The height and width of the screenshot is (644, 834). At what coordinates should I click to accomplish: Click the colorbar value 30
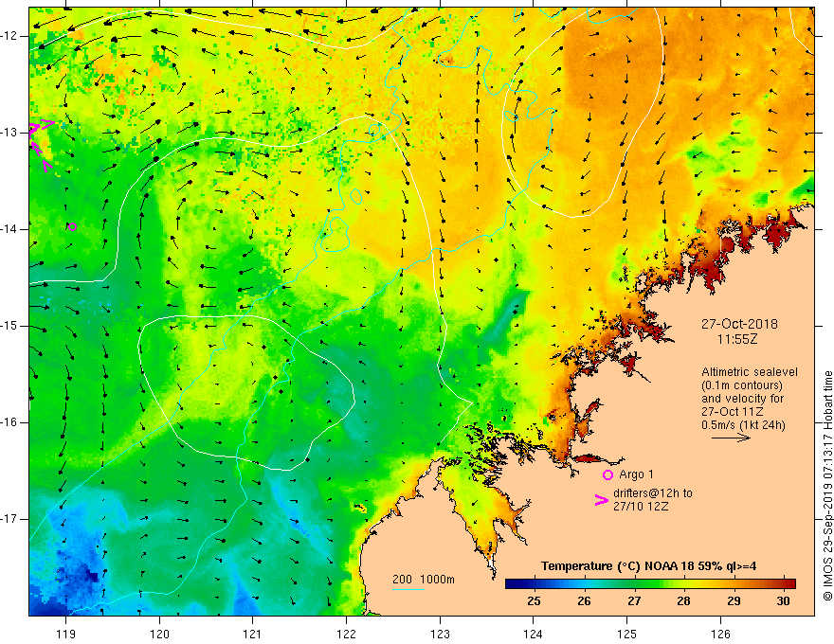pos(784,601)
